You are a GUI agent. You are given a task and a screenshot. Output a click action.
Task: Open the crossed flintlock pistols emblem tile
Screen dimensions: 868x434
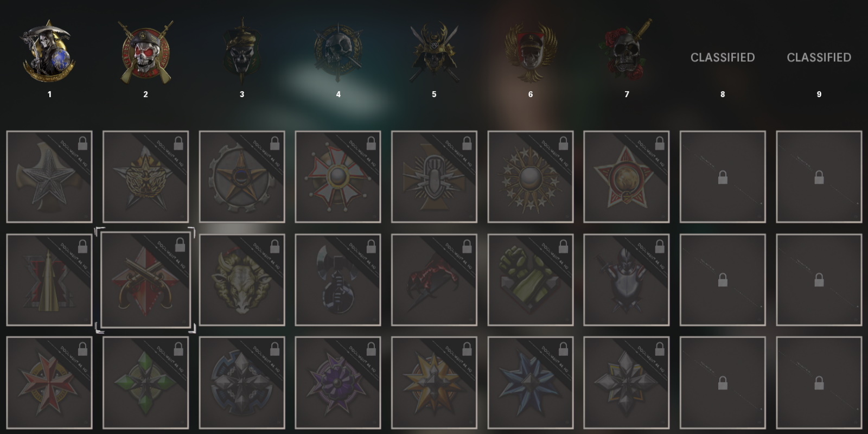pyautogui.click(x=145, y=280)
